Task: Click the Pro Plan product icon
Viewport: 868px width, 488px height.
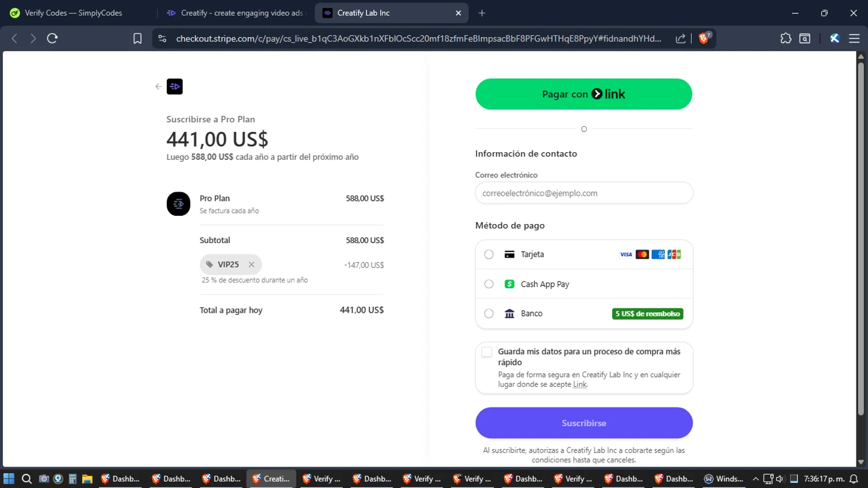Action: point(178,204)
